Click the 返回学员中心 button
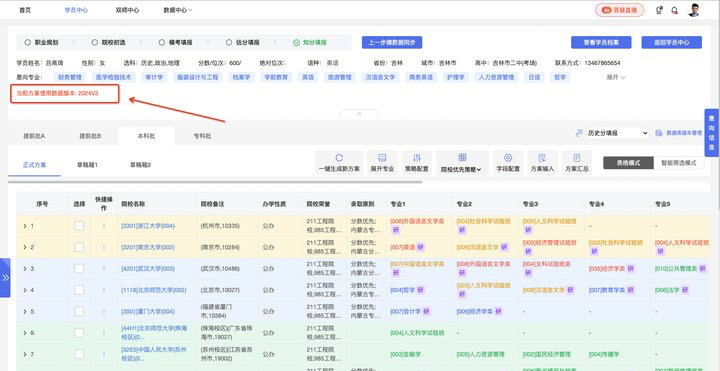Image resolution: width=720 pixels, height=371 pixels. point(672,42)
